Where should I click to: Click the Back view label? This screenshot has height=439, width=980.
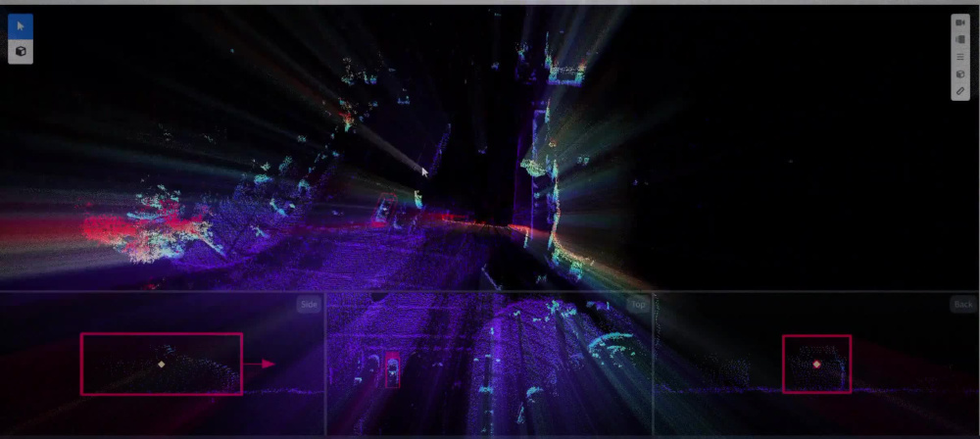click(x=963, y=305)
